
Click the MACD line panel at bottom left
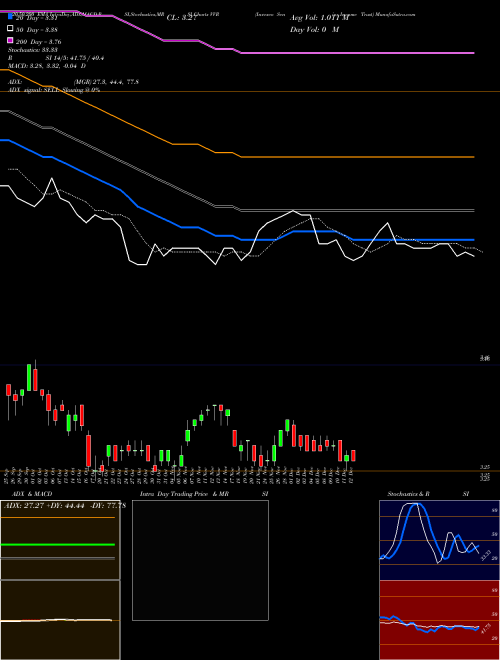pos(60,620)
